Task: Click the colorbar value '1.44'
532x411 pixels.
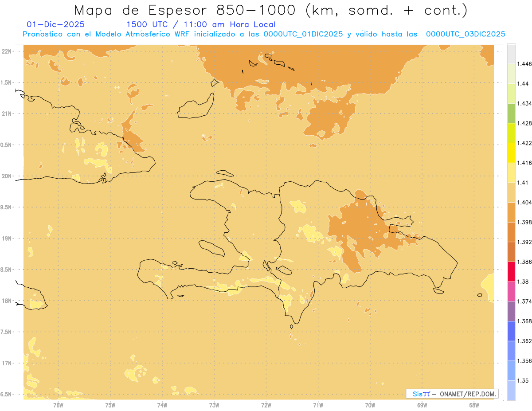Action: [523, 84]
